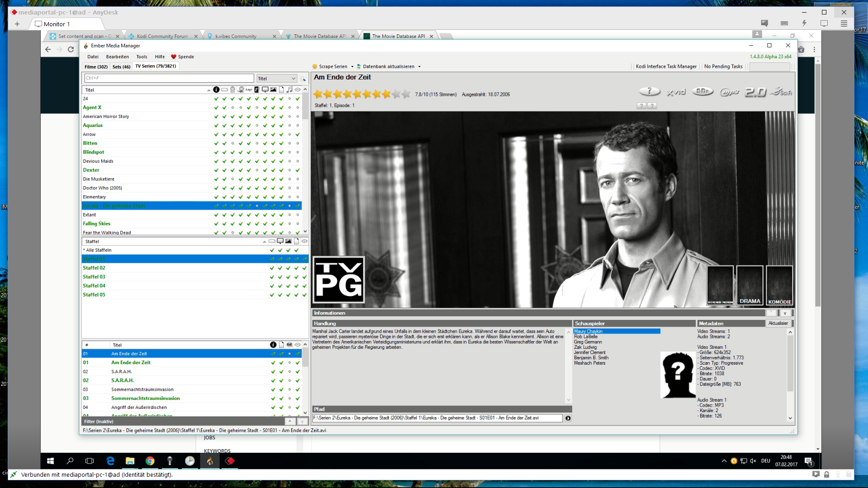Click the play button next to the Pfad field
The image size is (868, 488).
tap(568, 418)
